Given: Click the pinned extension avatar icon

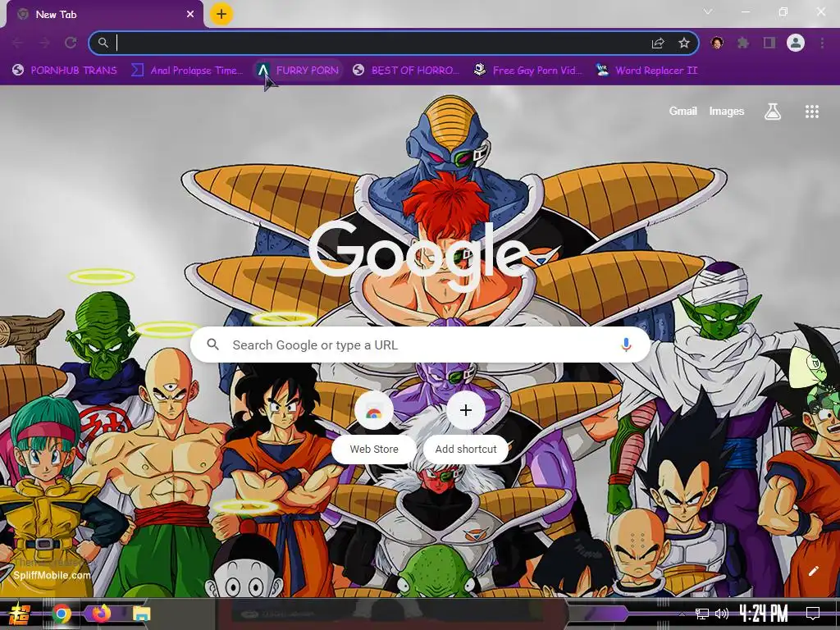Looking at the screenshot, I should (x=717, y=43).
